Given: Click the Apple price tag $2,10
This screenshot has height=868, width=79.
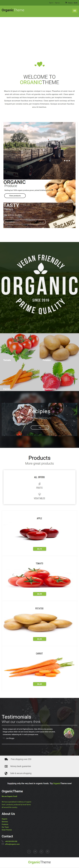Looking at the screenshot, I should point(39,549).
